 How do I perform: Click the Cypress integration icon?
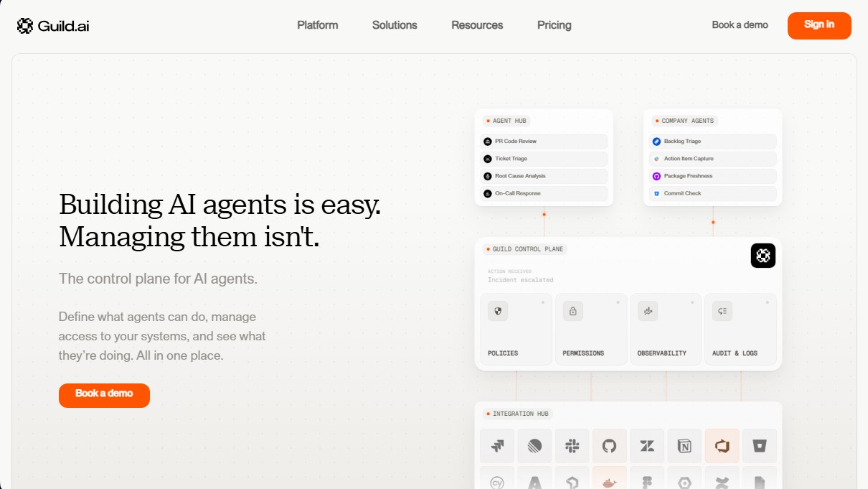497,483
